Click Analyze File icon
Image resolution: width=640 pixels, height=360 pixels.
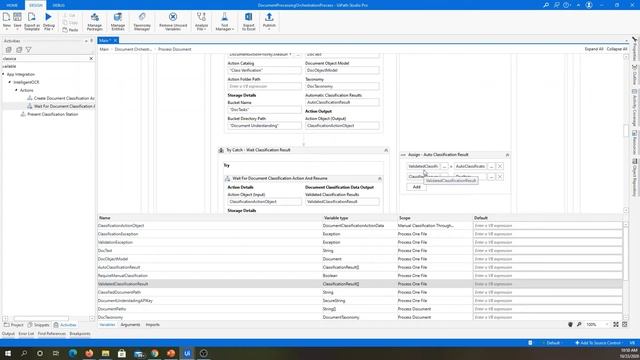click(201, 17)
